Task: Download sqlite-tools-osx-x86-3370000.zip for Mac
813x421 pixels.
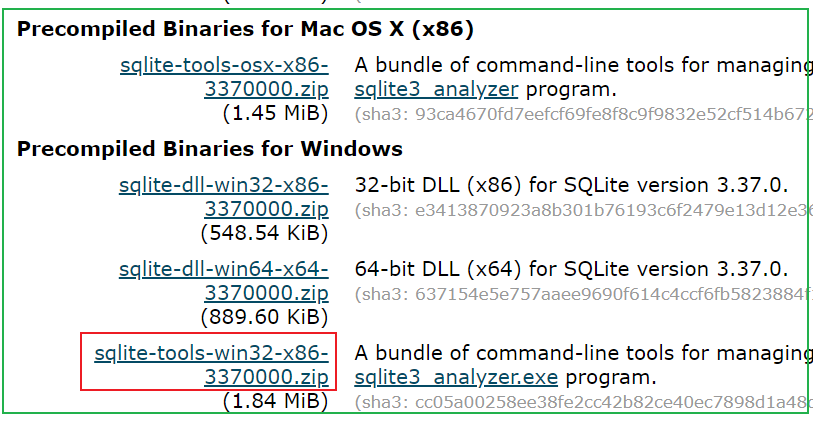Action: [x=224, y=66]
